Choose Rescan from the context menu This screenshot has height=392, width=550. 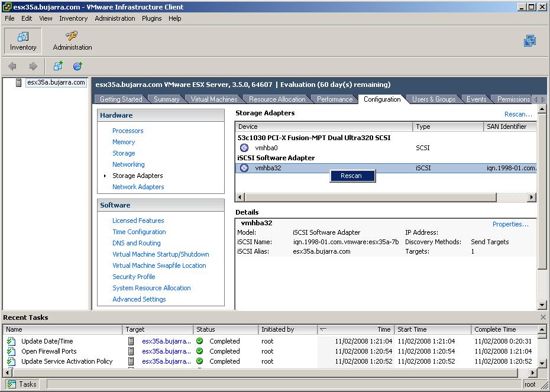pos(352,176)
